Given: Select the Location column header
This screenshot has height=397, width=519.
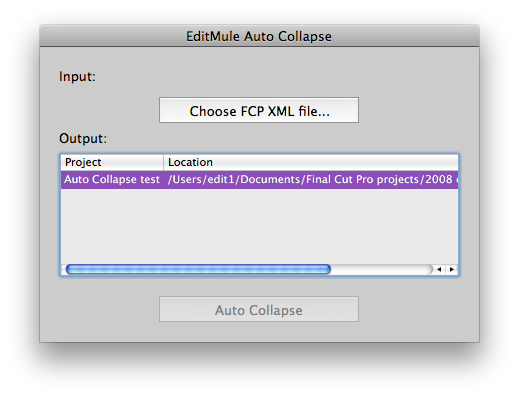Looking at the screenshot, I should (x=311, y=162).
